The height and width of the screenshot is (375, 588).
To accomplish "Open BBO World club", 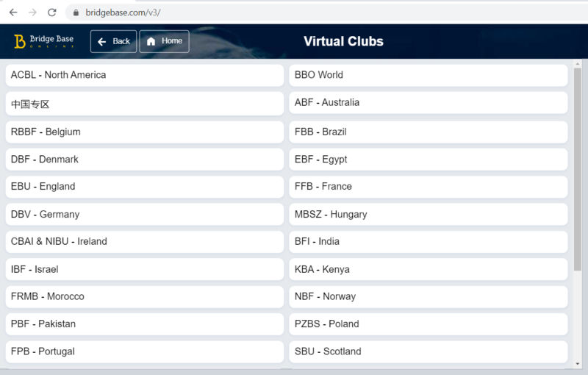I will pyautogui.click(x=429, y=75).
